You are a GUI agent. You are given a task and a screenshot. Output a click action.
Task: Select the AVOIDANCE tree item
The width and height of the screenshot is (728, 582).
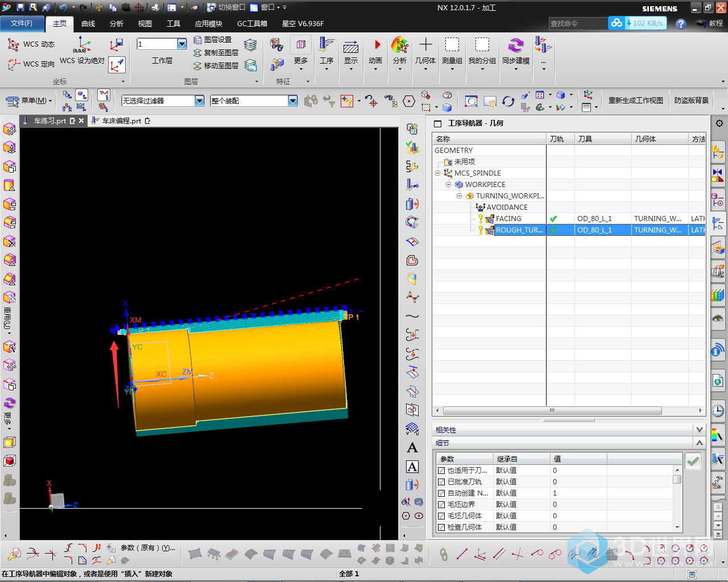[507, 207]
